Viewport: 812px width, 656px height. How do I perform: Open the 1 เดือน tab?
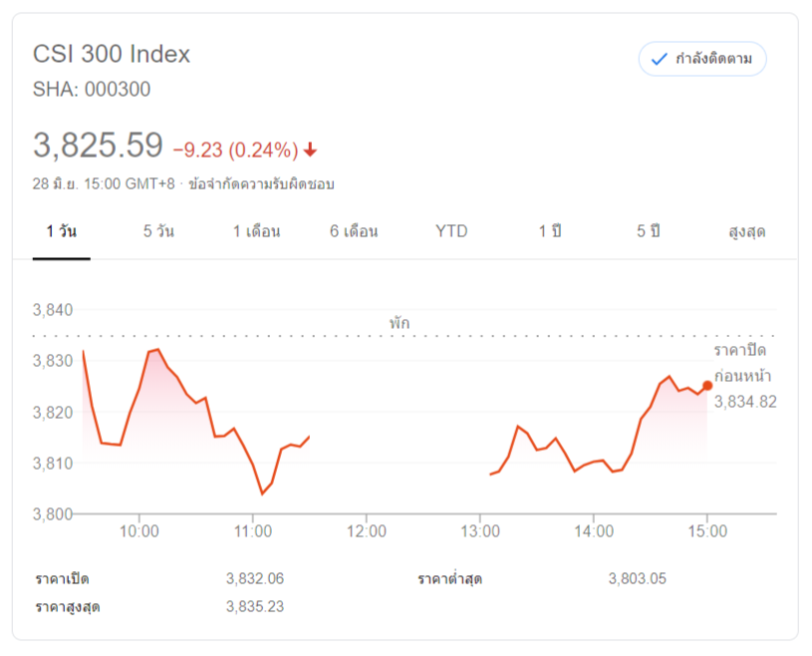click(x=256, y=231)
